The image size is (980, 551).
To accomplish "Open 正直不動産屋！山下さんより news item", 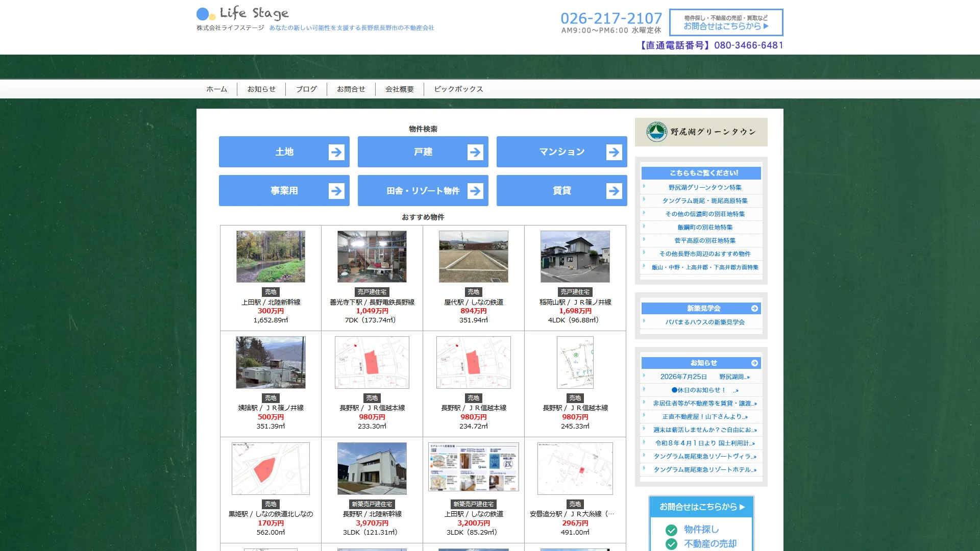I will click(705, 417).
